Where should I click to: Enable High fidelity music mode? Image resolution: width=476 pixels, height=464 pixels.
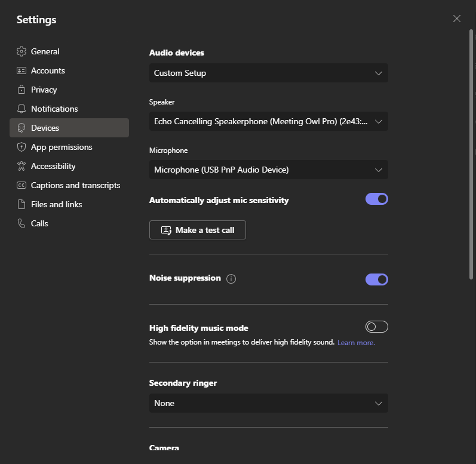coord(377,327)
